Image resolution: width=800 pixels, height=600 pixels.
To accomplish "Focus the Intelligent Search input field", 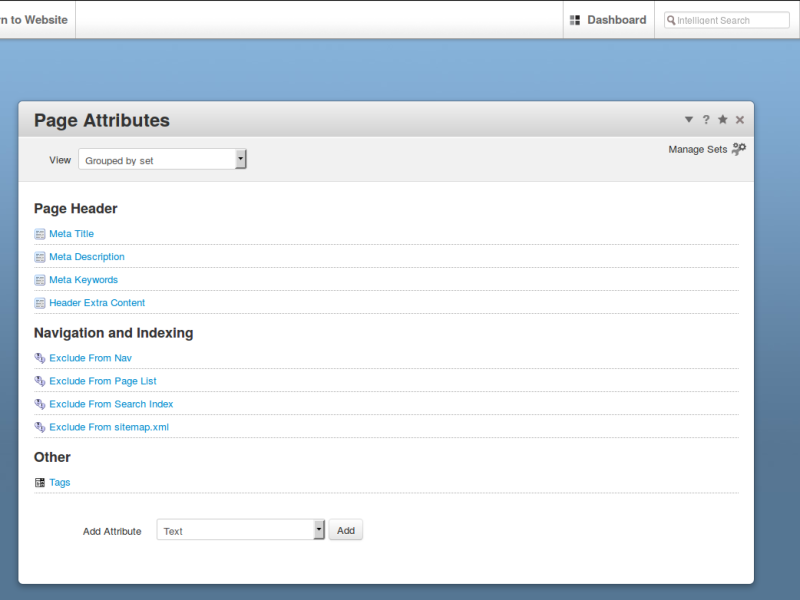I will 727,20.
